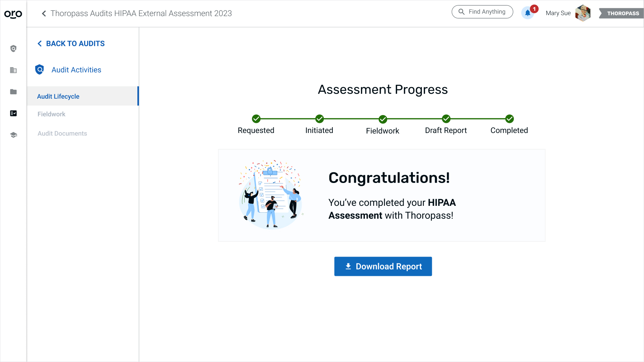This screenshot has width=644, height=362.
Task: Click the back arrow beside the assessment title
Action: tap(43, 13)
